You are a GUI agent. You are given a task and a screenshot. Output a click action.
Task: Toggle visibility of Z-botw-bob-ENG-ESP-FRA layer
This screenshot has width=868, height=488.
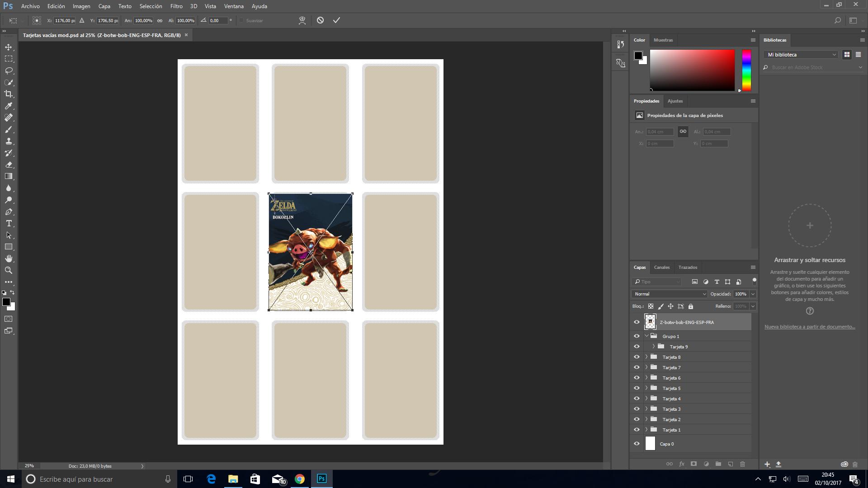click(637, 322)
